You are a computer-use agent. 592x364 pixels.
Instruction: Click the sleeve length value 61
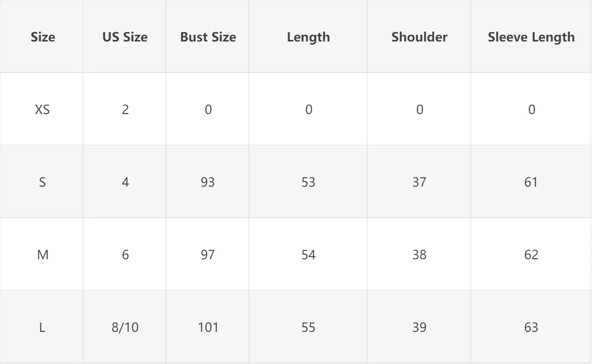click(531, 183)
